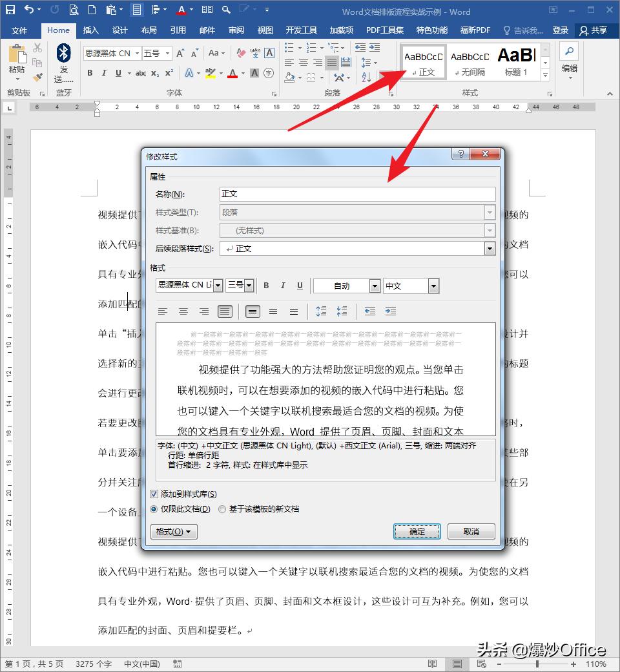This screenshot has width=620, height=672.
Task: Open the Find icon in Editing group
Action: (x=568, y=52)
